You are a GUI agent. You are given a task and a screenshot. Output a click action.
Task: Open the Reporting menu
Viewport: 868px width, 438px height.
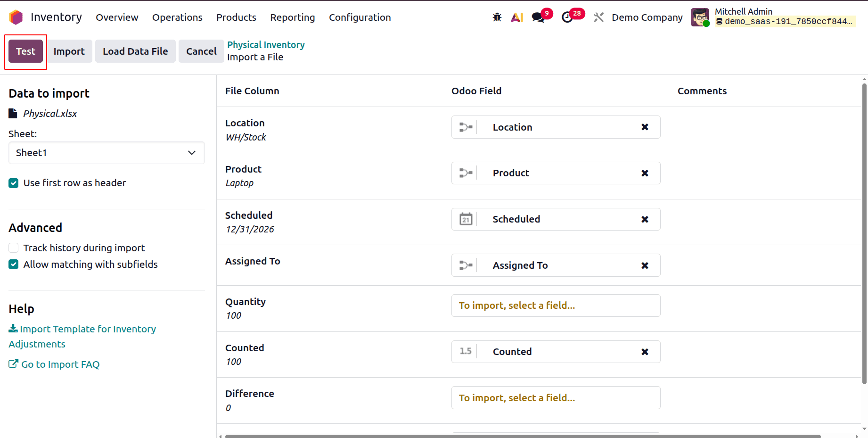coord(292,17)
